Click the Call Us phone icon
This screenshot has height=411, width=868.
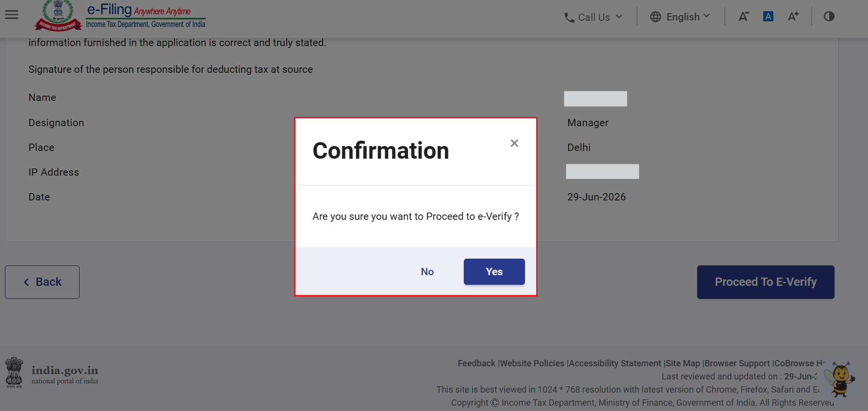pyautogui.click(x=569, y=17)
